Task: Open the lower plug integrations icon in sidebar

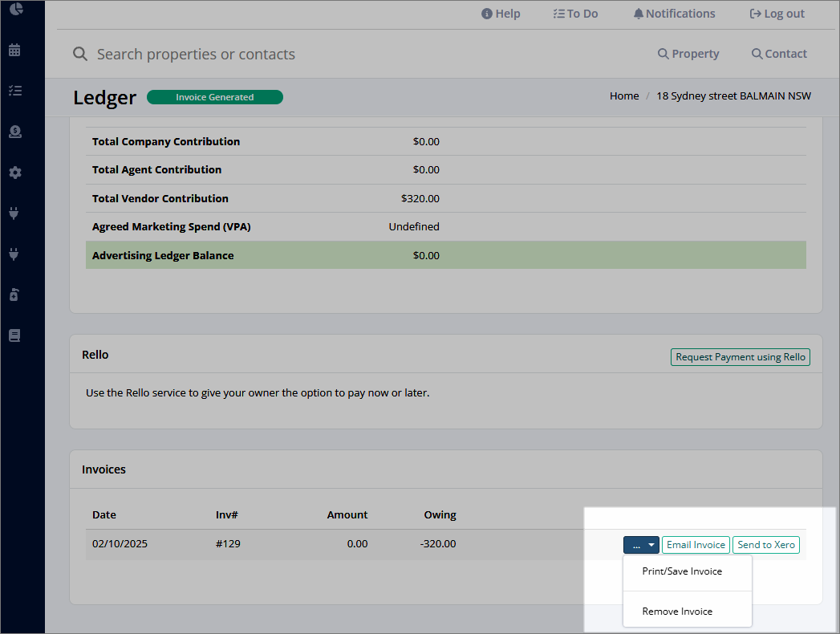Action: coord(14,254)
